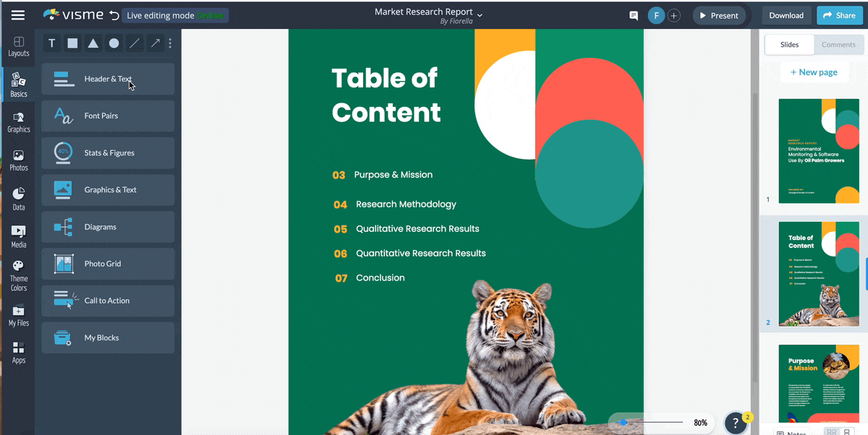This screenshot has width=868, height=435.
Task: Expand more shape options (three dots)
Action: [x=171, y=43]
